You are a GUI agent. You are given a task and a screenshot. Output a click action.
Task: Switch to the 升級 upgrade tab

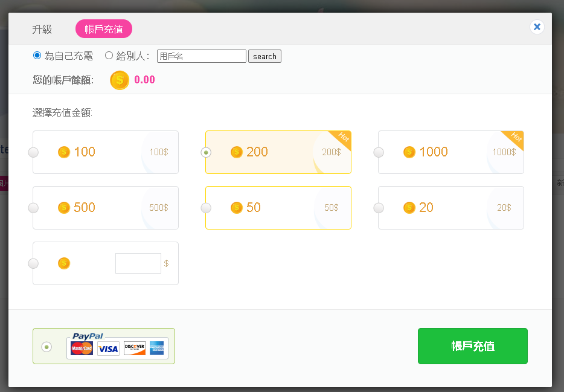(42, 29)
